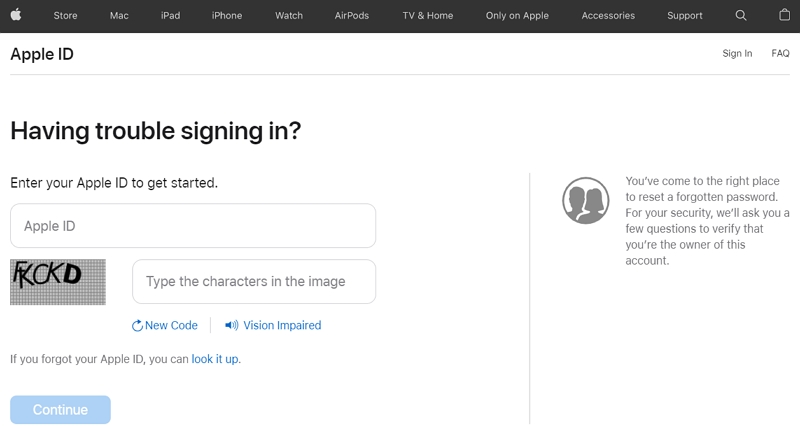Click 'Enter your Apple ID to get started.' text

tap(114, 183)
